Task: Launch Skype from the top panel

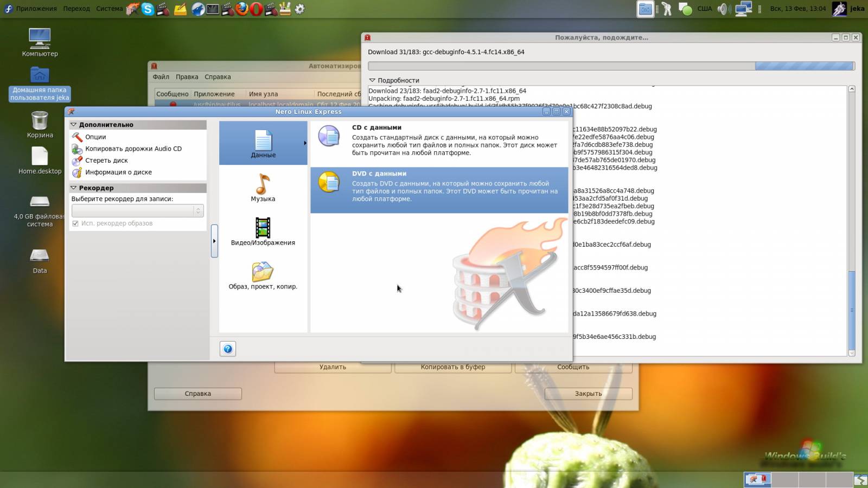Action: coord(148,9)
